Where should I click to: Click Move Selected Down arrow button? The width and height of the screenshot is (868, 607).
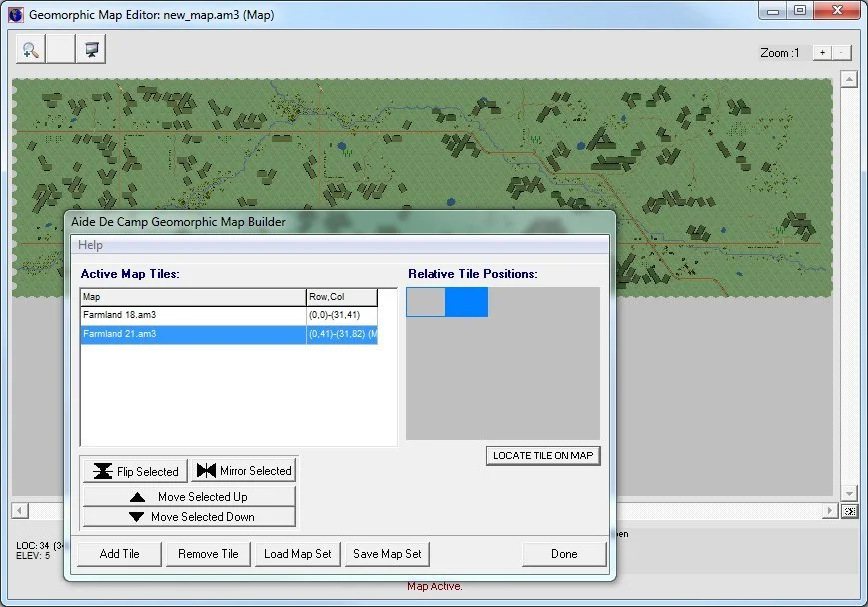click(189, 517)
